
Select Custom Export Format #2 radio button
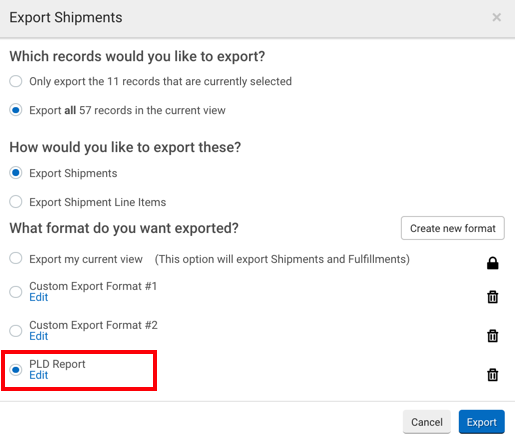click(x=16, y=331)
